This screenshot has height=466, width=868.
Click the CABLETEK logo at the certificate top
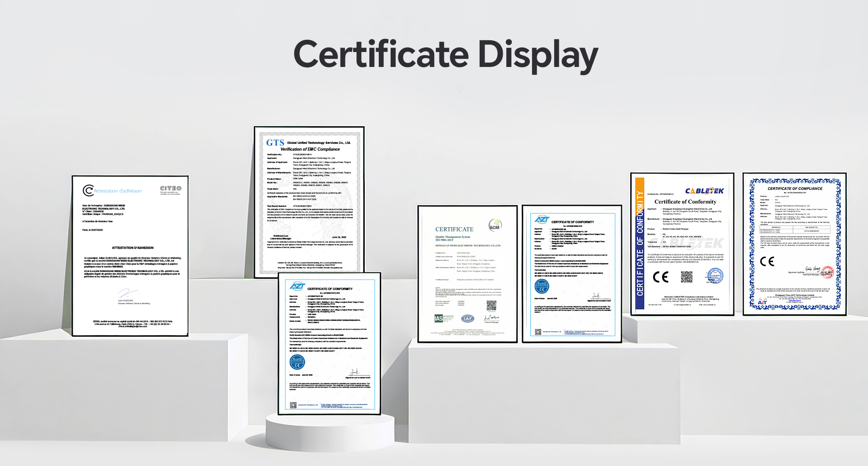click(704, 191)
